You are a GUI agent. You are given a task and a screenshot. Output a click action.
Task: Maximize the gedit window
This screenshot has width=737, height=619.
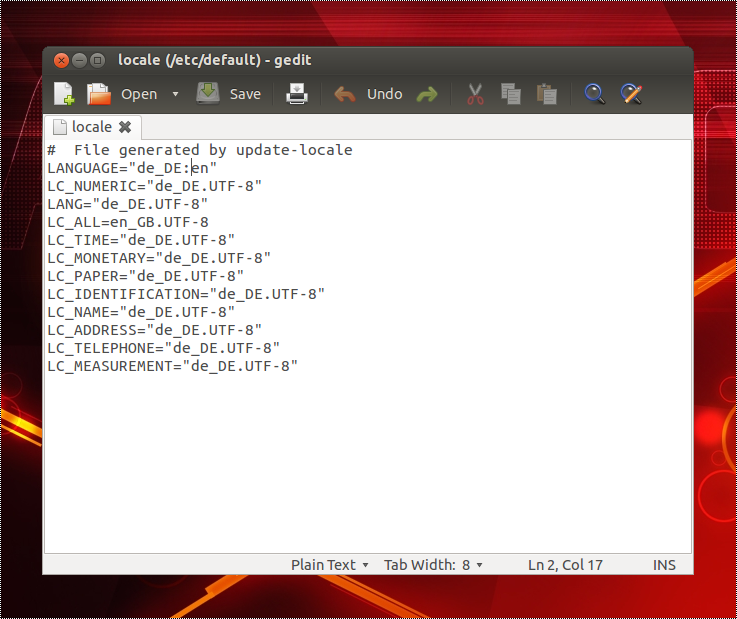coord(98,60)
